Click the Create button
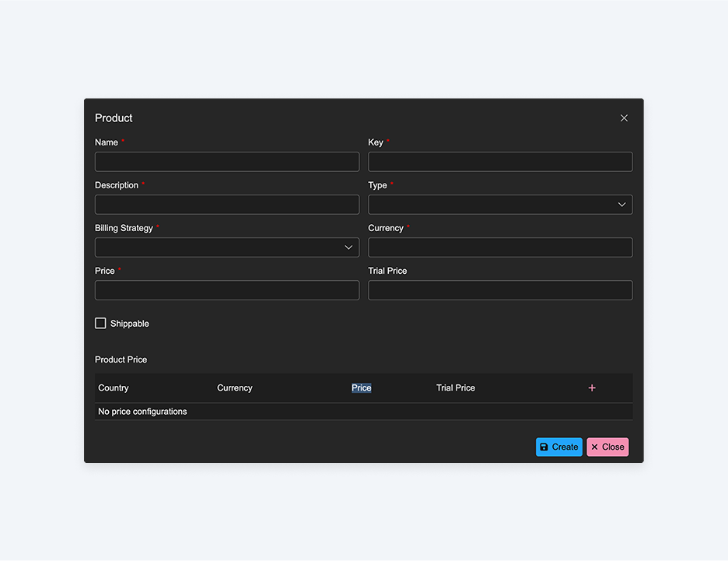 [559, 447]
